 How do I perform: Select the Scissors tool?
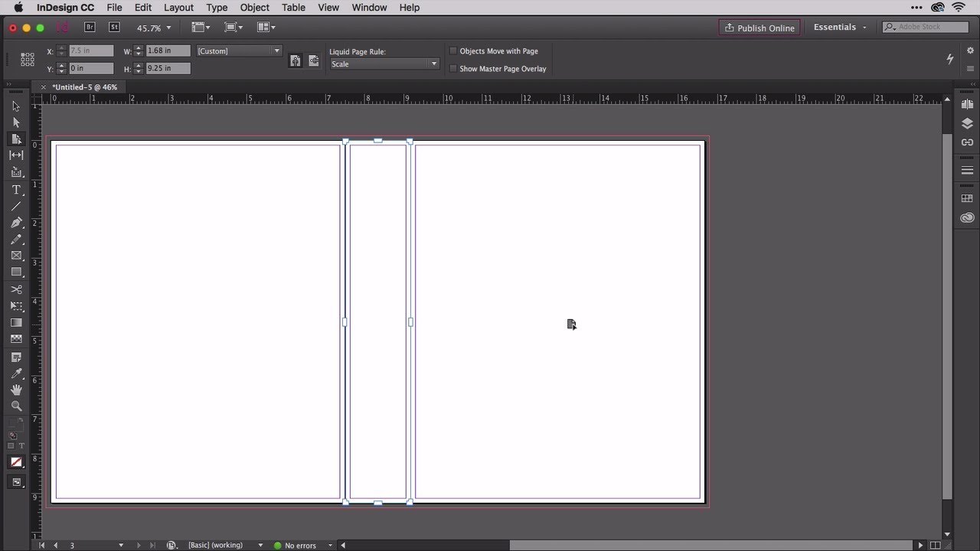(x=16, y=289)
